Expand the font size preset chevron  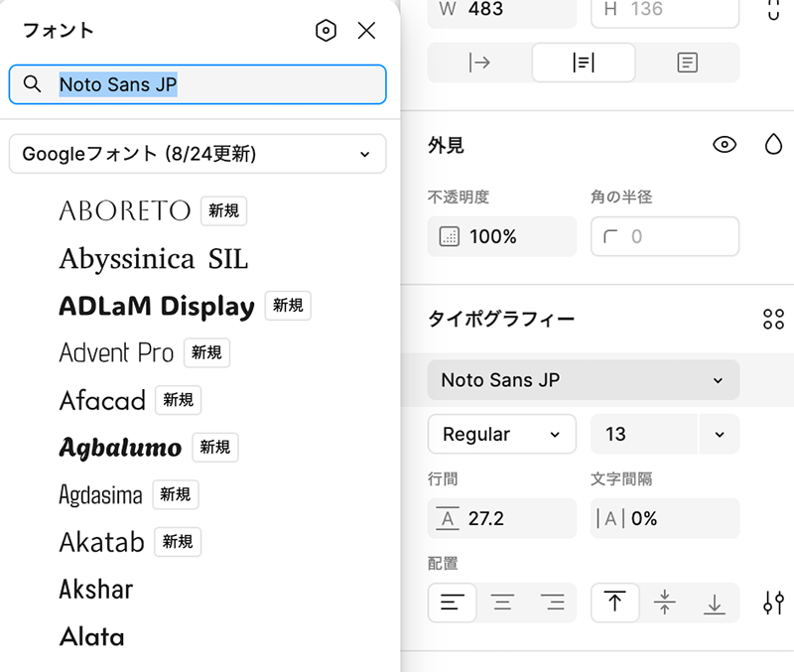(719, 434)
